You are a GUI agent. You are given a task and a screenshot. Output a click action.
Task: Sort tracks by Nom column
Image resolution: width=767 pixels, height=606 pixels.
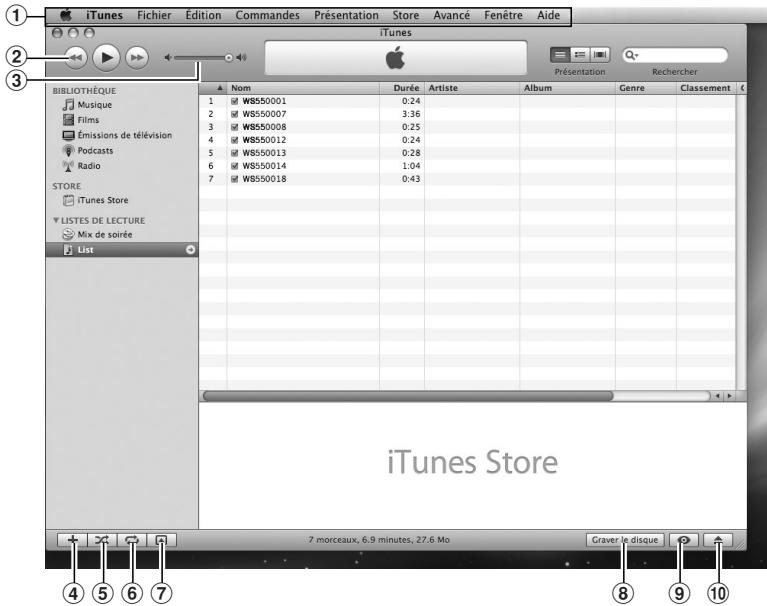pos(303,88)
